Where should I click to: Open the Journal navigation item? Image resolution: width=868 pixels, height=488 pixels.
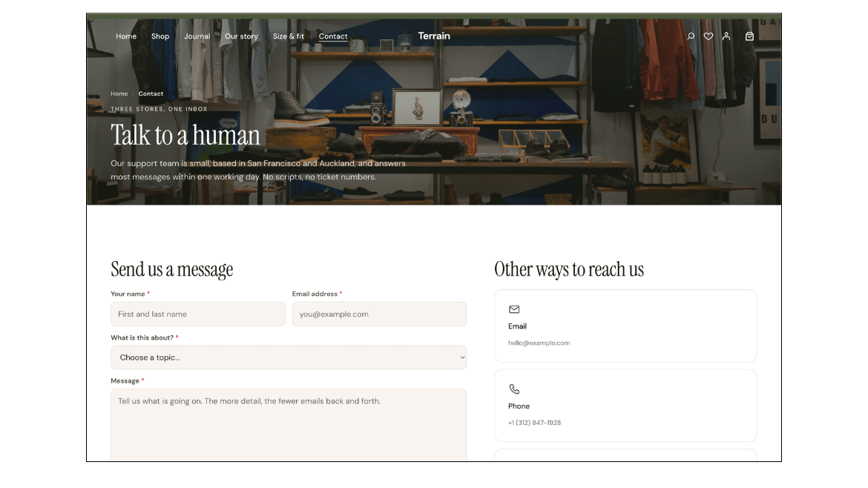click(197, 36)
